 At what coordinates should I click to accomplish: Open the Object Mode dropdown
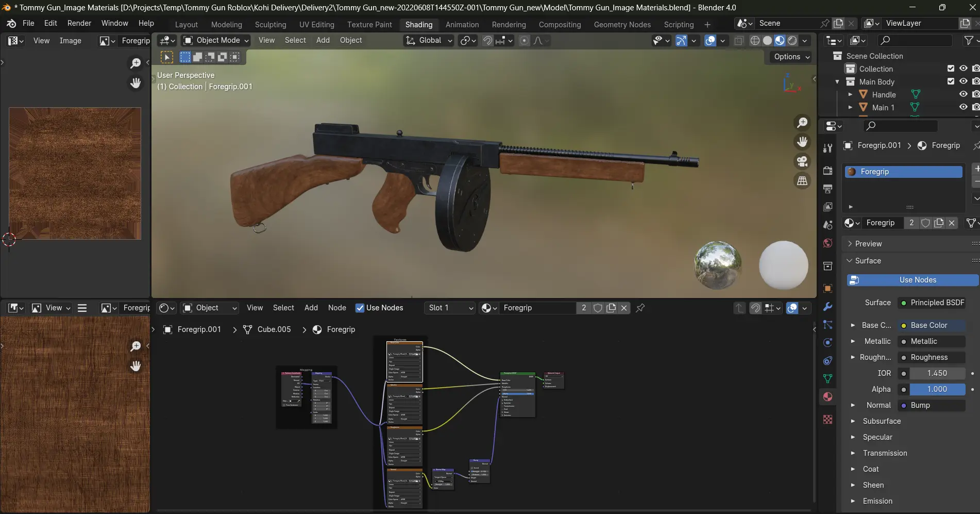click(x=216, y=40)
